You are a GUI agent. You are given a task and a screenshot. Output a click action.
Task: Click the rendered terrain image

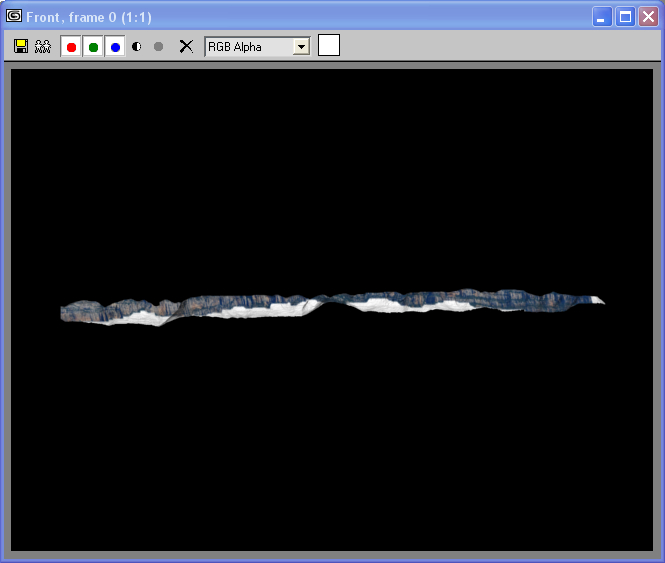[332, 308]
